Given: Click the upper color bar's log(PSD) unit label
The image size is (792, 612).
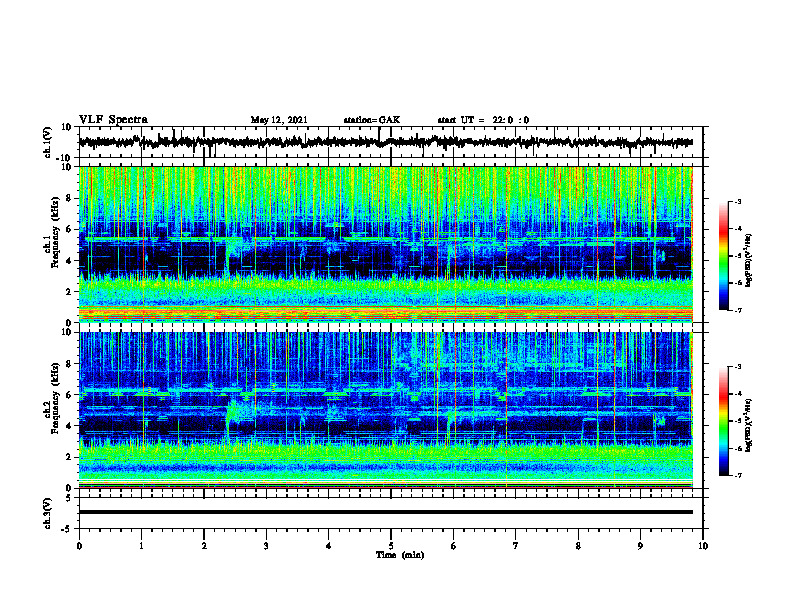Looking at the screenshot, I should 749,261.
